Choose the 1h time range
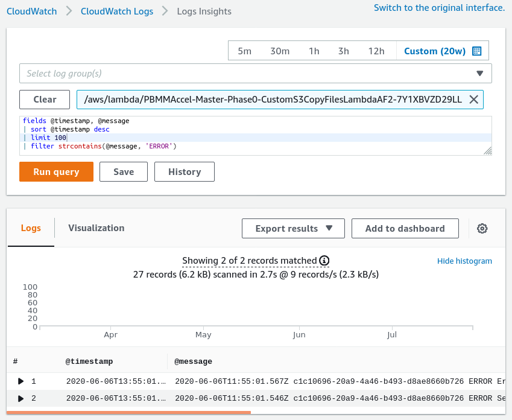The height and width of the screenshot is (420, 512). point(314,51)
